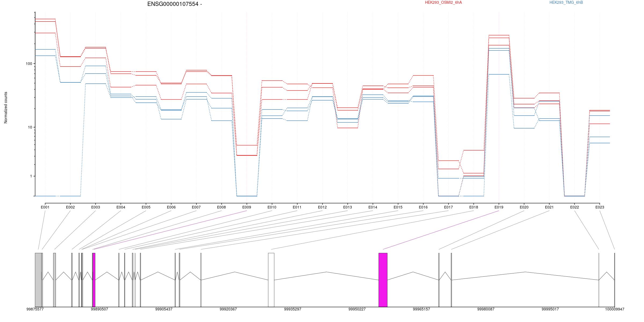This screenshot has height=322, width=644.
Task: Click exon label E007
Action: tap(196, 207)
